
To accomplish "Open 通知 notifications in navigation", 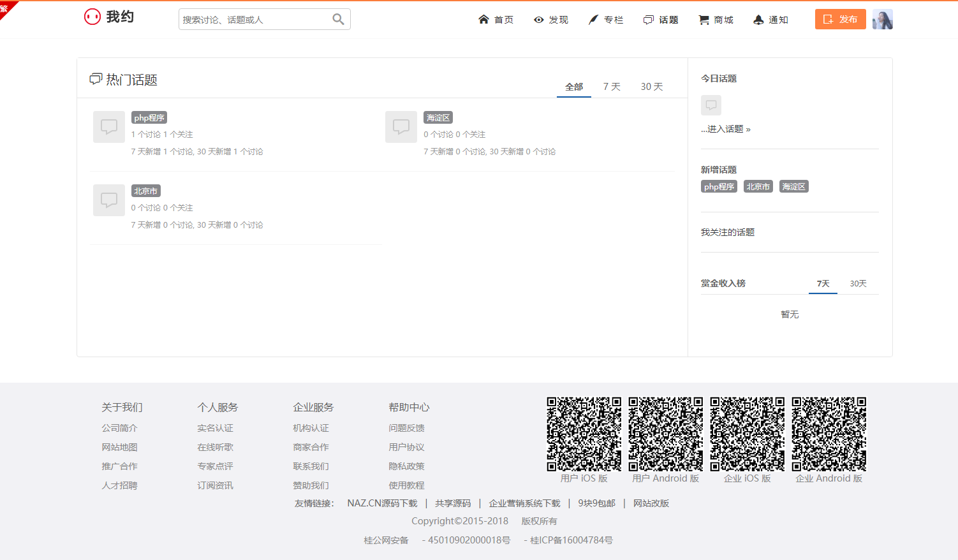I will pos(770,20).
